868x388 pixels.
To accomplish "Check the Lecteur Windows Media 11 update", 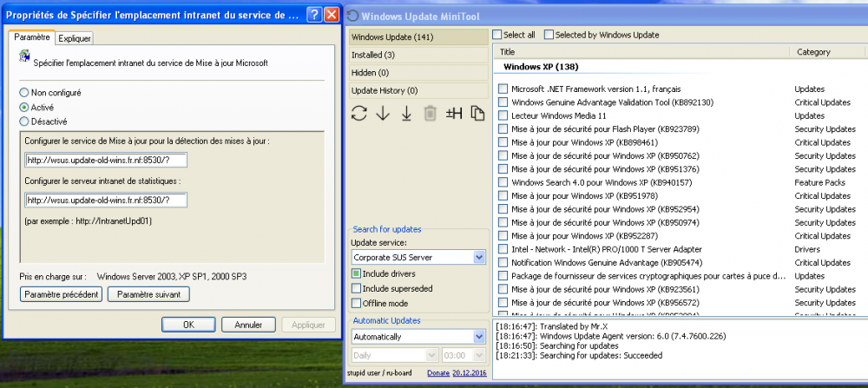I will point(503,115).
